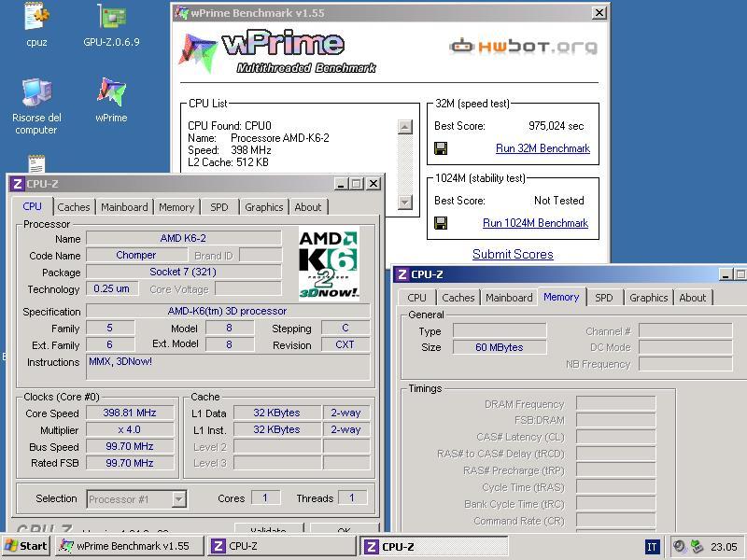This screenshot has width=747, height=560.
Task: Run the 32M Benchmark
Action: (543, 148)
